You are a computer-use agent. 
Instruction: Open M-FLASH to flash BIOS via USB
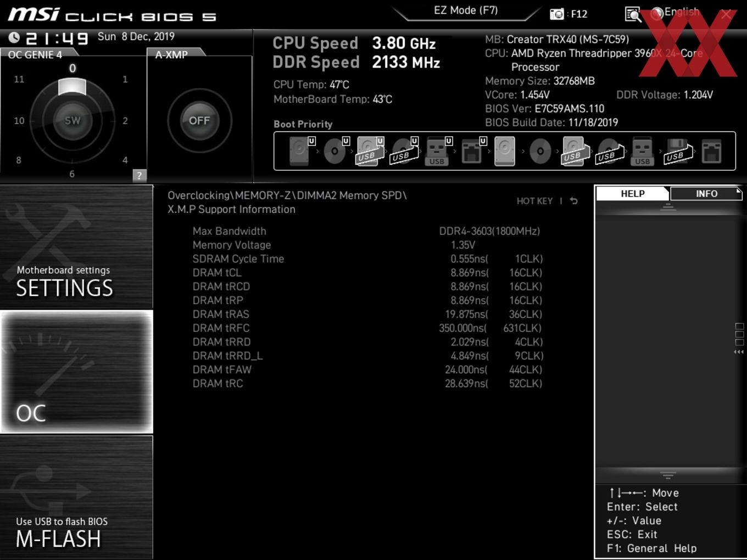pos(76,497)
